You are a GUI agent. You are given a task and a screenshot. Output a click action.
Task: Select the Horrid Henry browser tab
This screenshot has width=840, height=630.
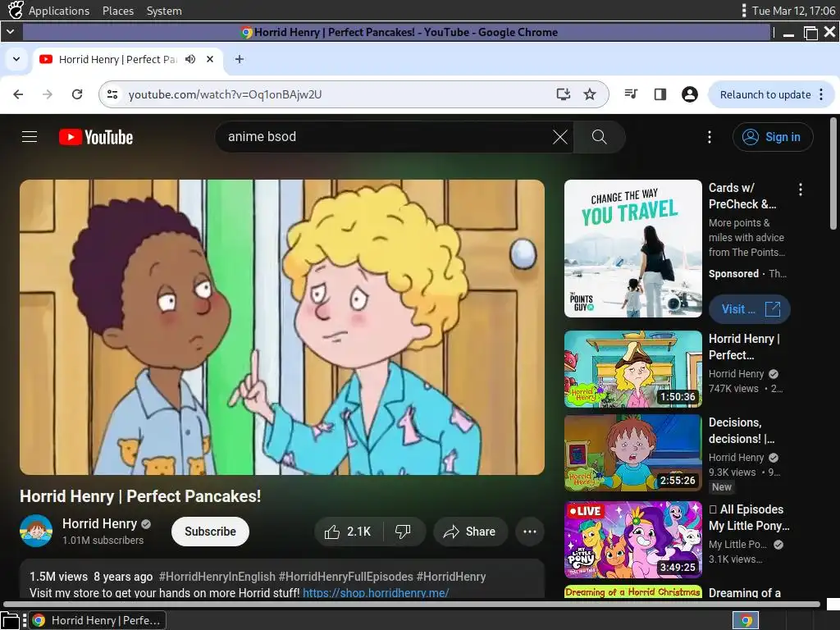[128, 59]
